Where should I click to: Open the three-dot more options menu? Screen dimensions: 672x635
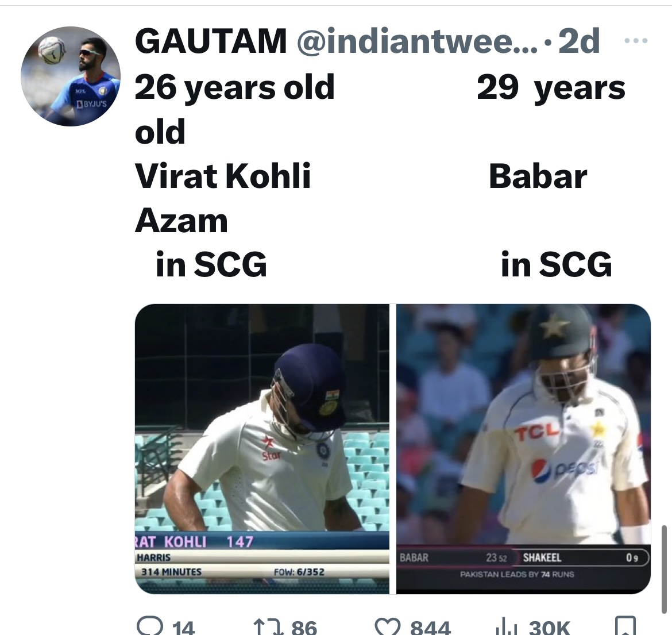pos(635,41)
